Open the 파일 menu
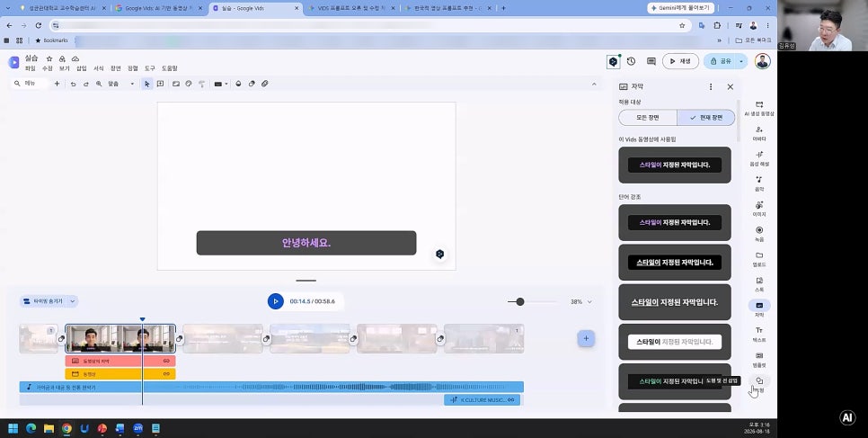The width and height of the screenshot is (868, 438). click(x=30, y=68)
